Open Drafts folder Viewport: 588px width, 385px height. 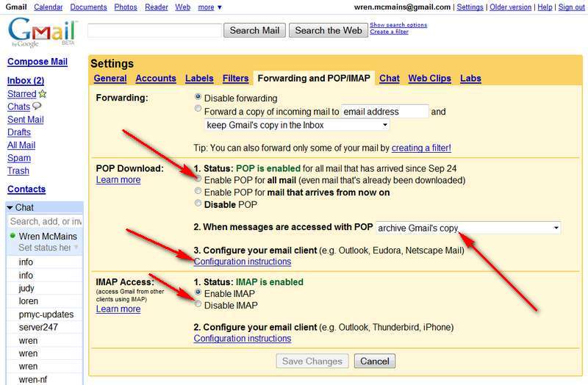(19, 132)
